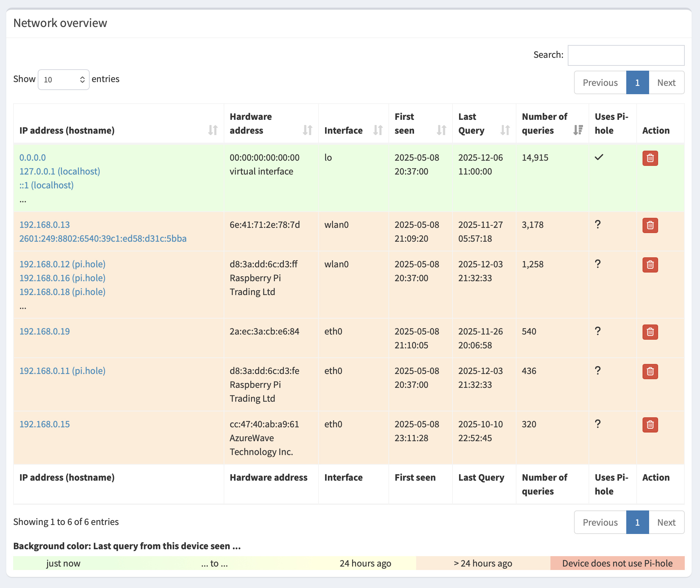Sort by Hardware address column
The image size is (700, 588).
click(x=307, y=130)
